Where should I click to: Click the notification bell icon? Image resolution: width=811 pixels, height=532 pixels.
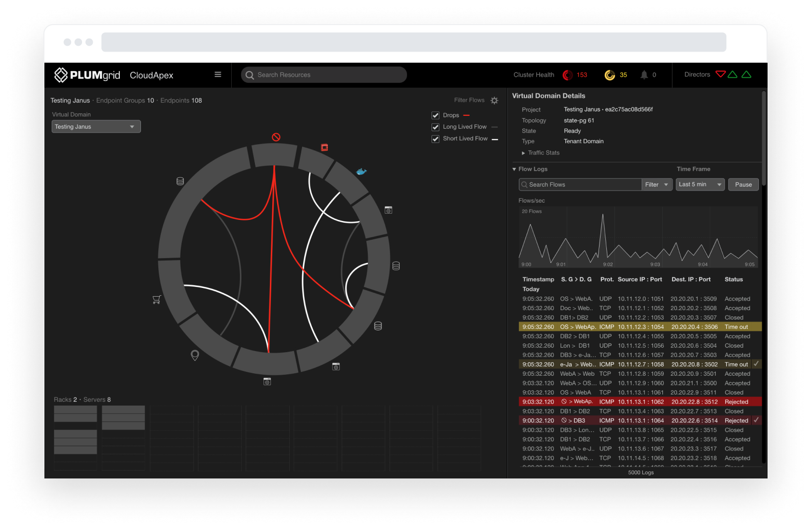coord(644,75)
